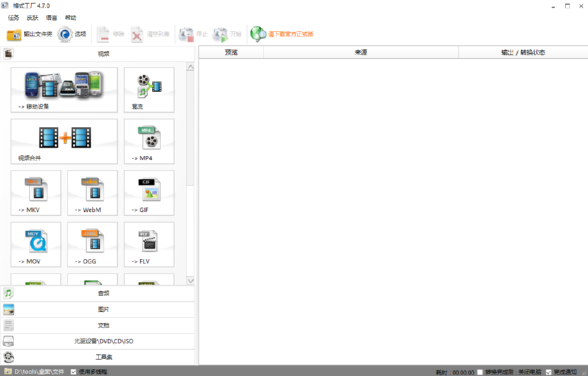Convert to MKV format tile
588x376 pixels.
pyautogui.click(x=36, y=193)
